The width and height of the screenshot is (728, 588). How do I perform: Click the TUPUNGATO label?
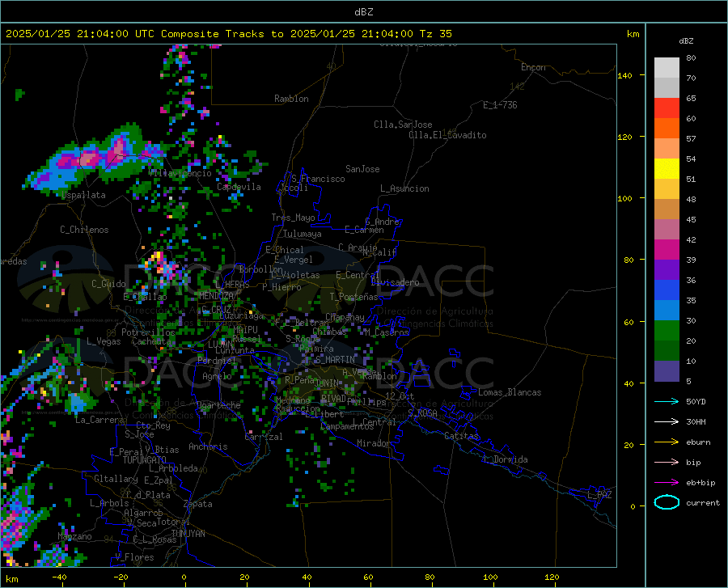[x=145, y=460]
